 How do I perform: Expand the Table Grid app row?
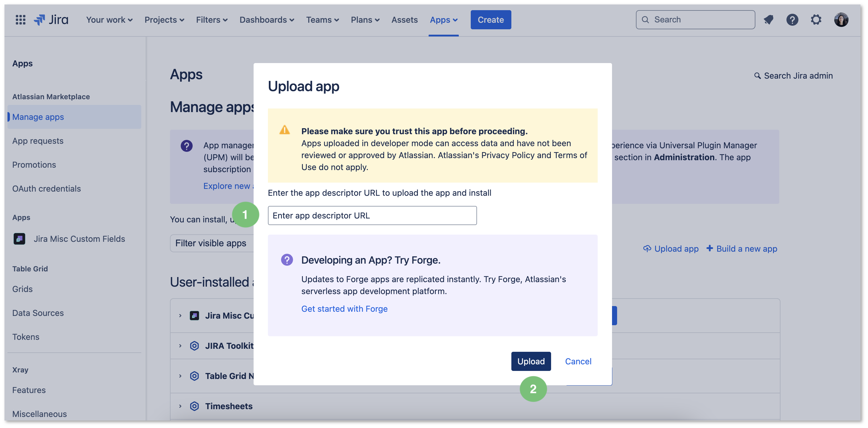point(180,376)
